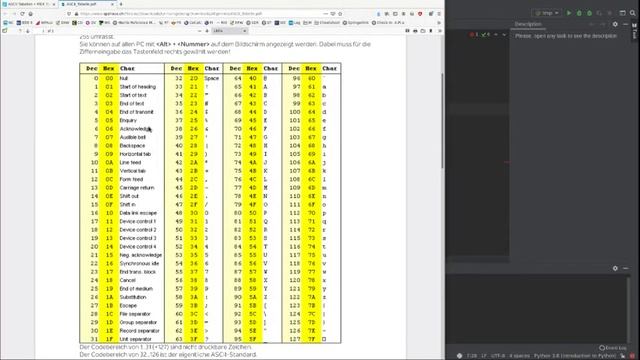Screen dimensions: 640x360
Task: Click the red notification icon in status bar
Action: (632, 356)
